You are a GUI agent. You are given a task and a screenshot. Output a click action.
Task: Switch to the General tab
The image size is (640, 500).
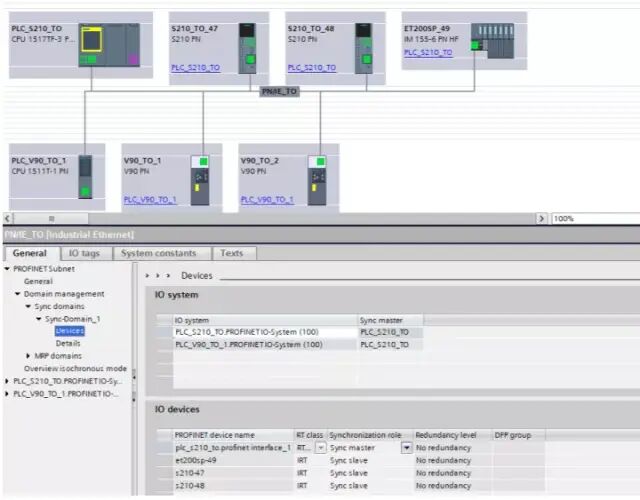coord(30,253)
